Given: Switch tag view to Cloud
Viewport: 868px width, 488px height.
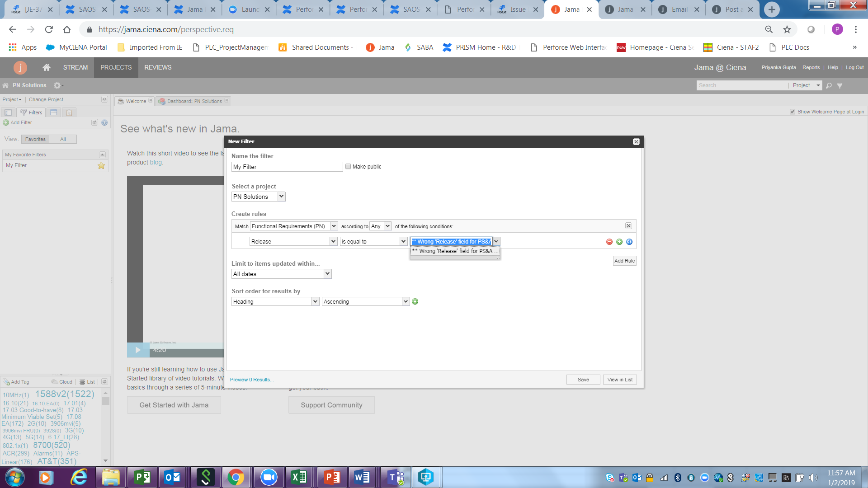Looking at the screenshot, I should point(62,382).
